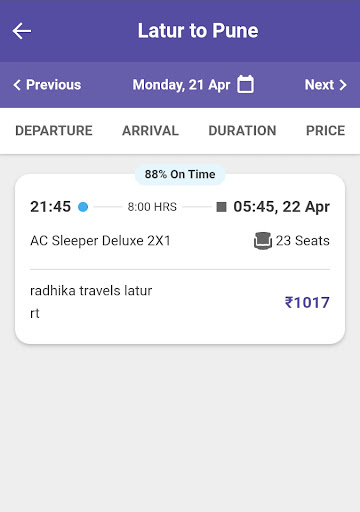This screenshot has width=360, height=512.
Task: Tap the back arrow icon
Action: click(x=22, y=31)
